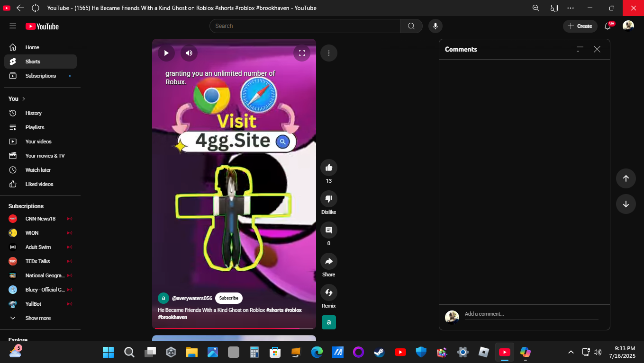Open the #brookhaven hashtag
The height and width of the screenshot is (363, 644).
(x=172, y=317)
